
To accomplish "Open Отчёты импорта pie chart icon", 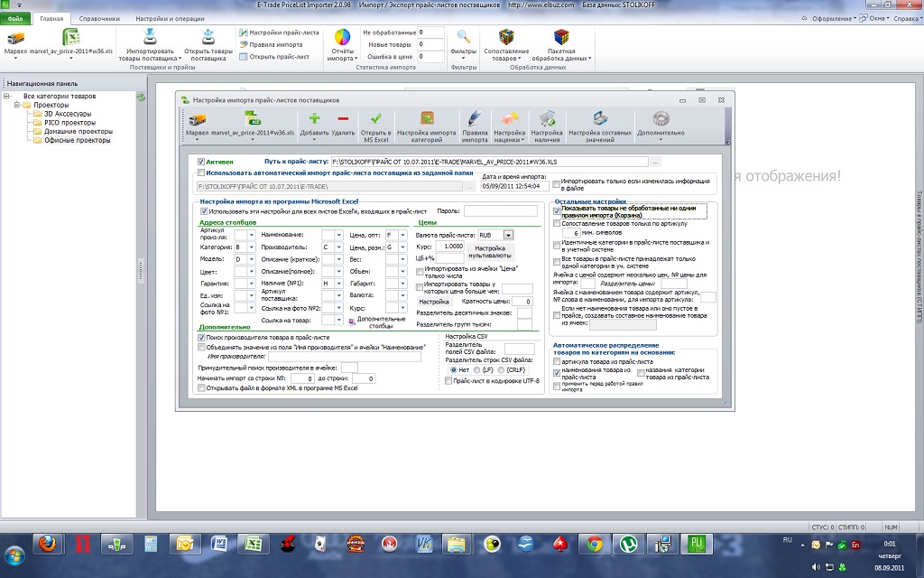I will coord(342,37).
